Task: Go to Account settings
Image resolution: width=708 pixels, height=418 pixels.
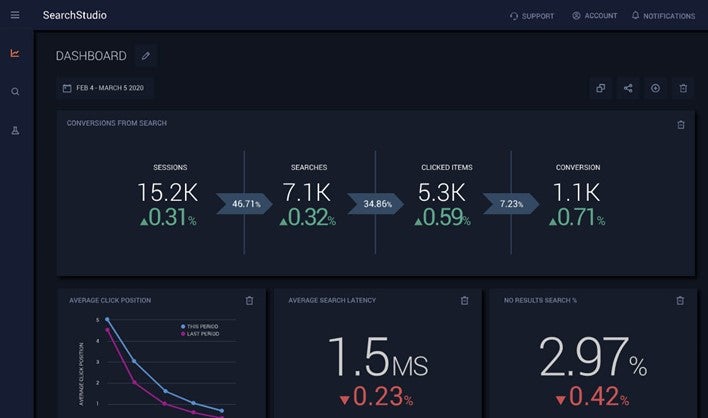Action: tap(594, 16)
